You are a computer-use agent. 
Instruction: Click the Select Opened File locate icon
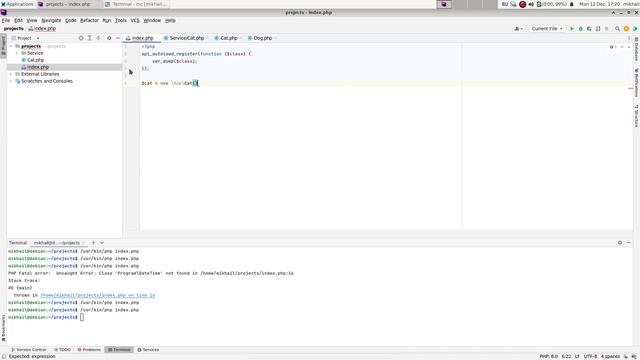point(81,38)
